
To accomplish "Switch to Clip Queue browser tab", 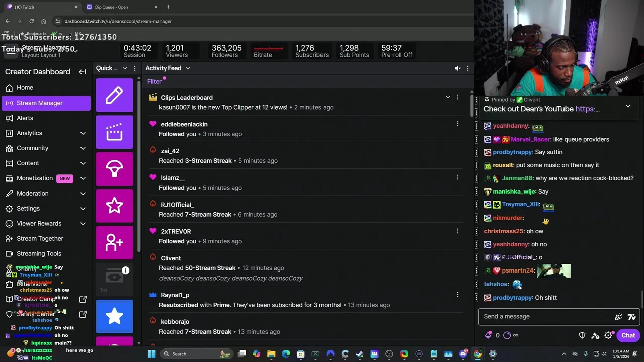I will click(x=122, y=7).
